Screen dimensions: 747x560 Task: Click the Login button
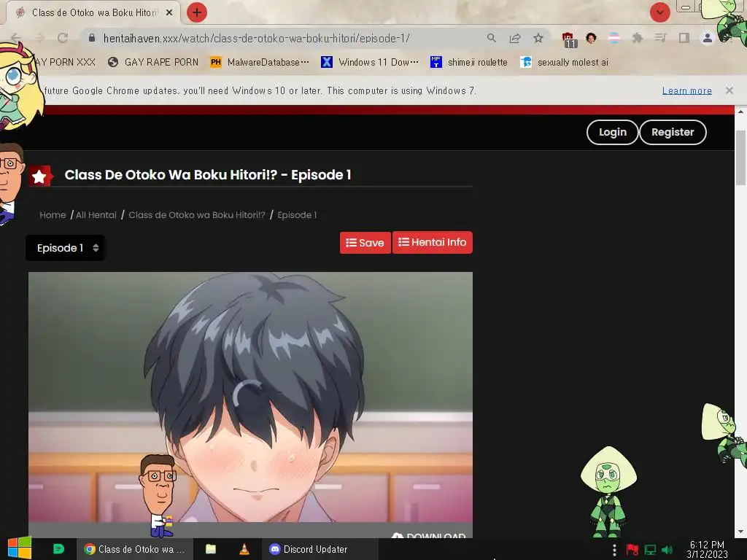[x=612, y=133]
